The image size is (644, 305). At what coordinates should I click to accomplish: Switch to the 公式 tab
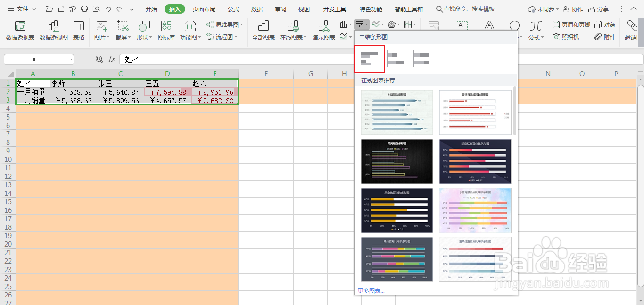point(233,9)
